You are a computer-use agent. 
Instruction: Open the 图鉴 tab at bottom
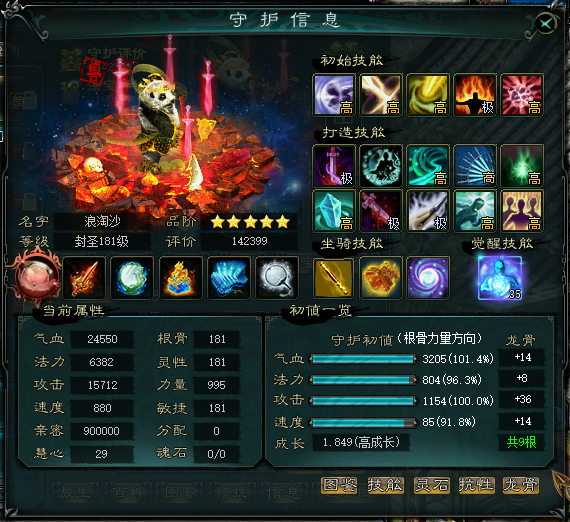tap(339, 485)
